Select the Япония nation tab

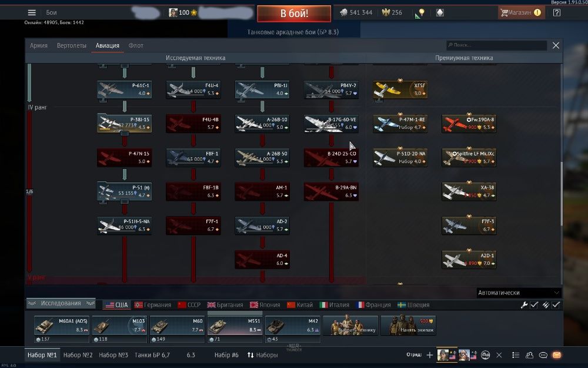click(x=265, y=305)
